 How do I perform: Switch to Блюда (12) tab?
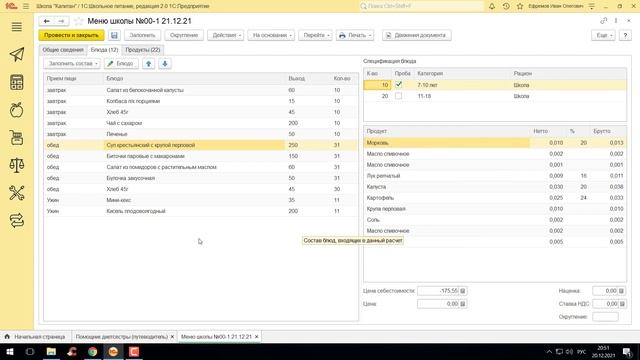[104, 50]
